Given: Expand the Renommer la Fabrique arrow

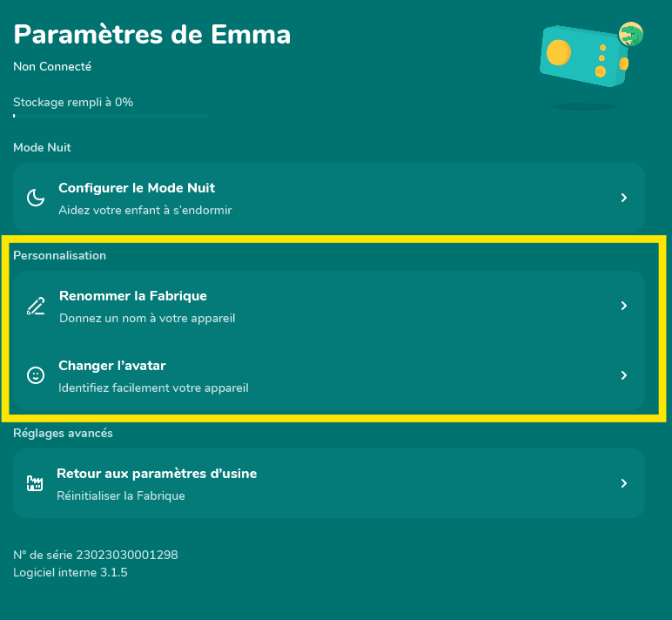Looking at the screenshot, I should 623,306.
